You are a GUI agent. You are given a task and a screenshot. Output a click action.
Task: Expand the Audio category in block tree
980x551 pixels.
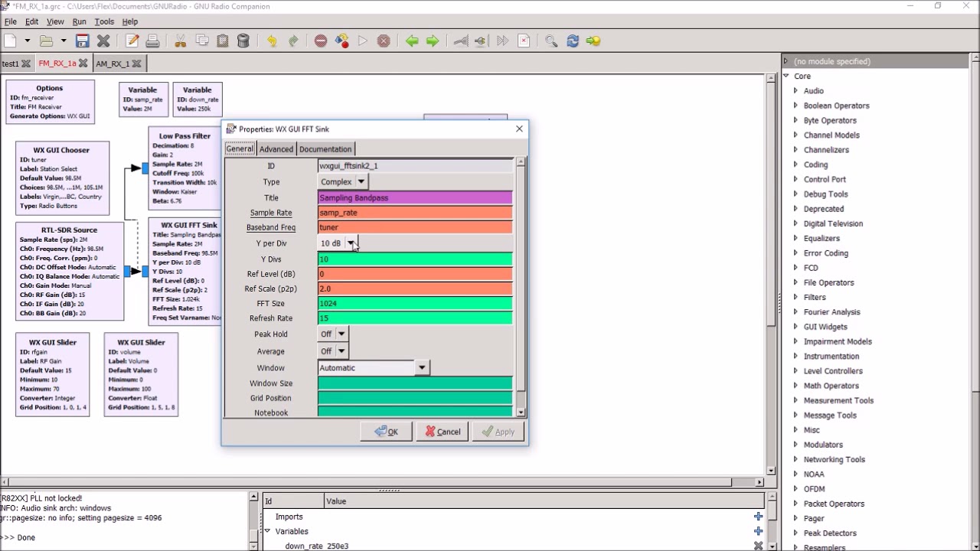coord(795,91)
